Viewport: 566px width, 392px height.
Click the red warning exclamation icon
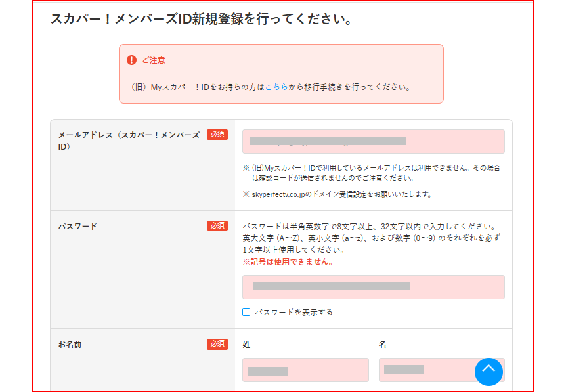pyautogui.click(x=131, y=60)
